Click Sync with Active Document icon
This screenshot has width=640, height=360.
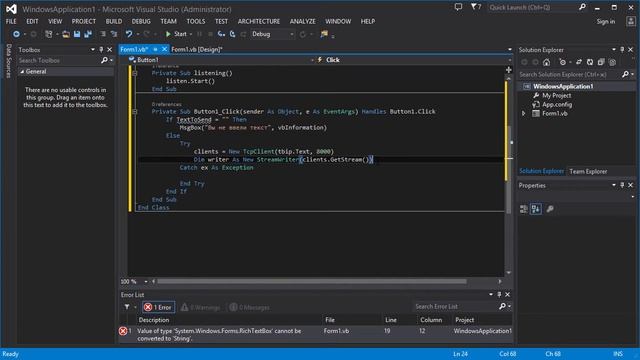[579, 62]
